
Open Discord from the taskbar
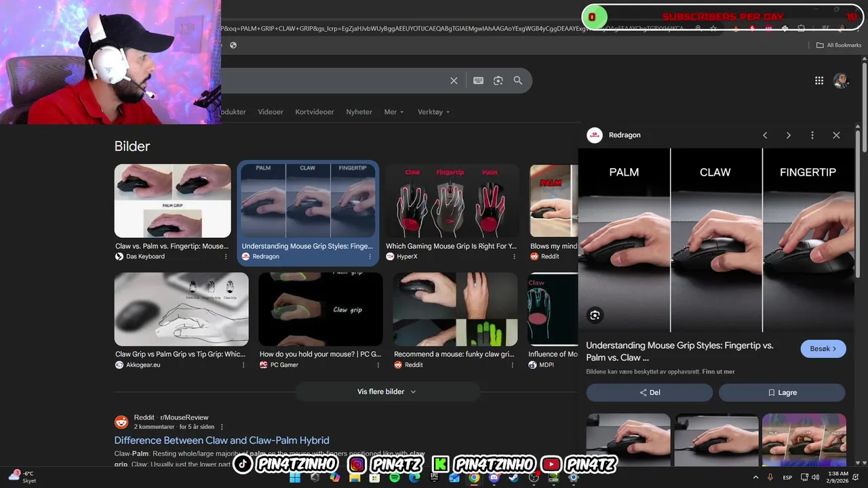494,478
